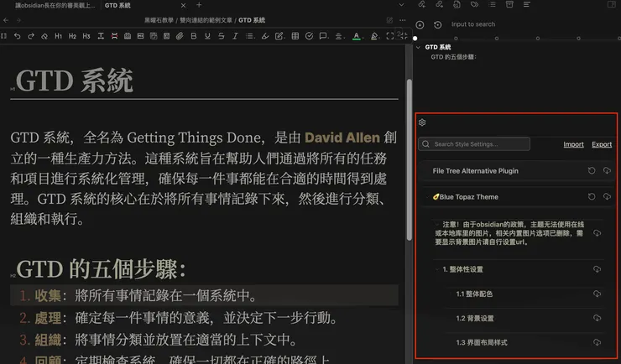
Task: Click the paperclip attachment icon
Action: pos(180,36)
